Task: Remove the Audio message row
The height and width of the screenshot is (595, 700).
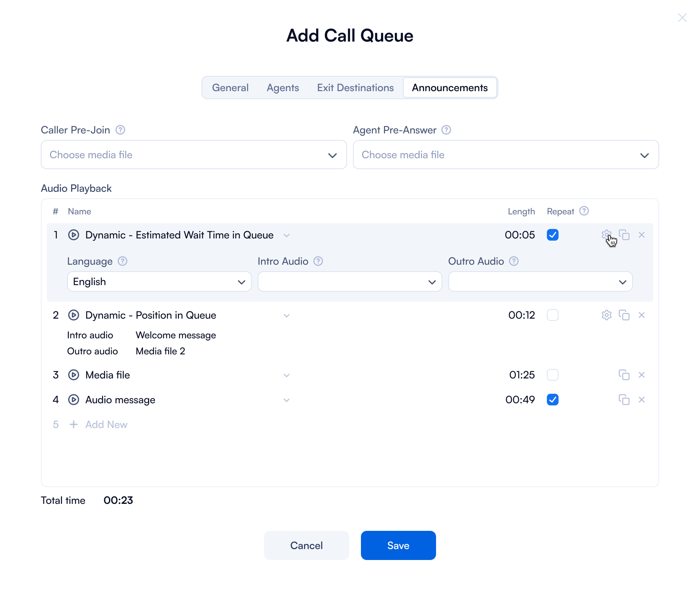Action: click(642, 400)
